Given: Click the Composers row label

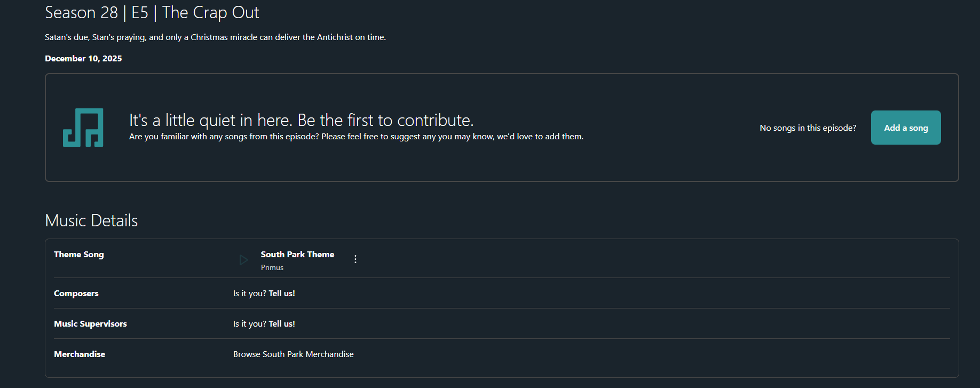Looking at the screenshot, I should [76, 294].
